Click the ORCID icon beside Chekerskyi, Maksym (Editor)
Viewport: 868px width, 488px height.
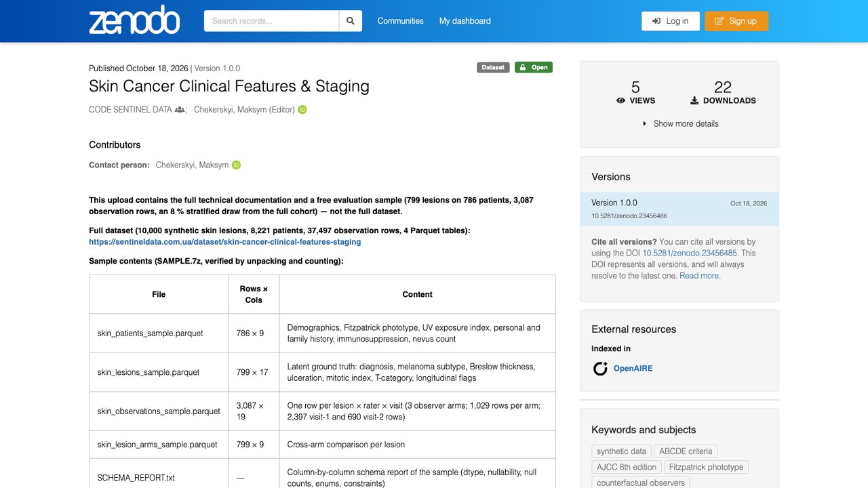point(302,109)
